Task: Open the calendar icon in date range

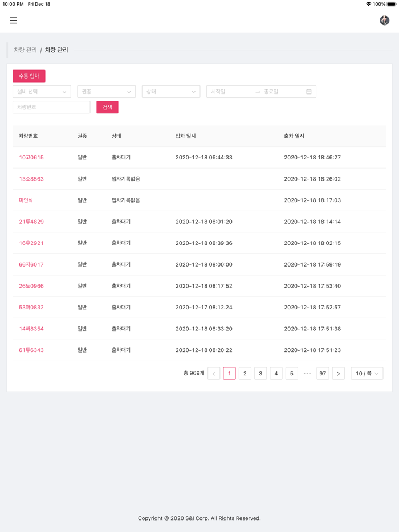Action: (309, 92)
